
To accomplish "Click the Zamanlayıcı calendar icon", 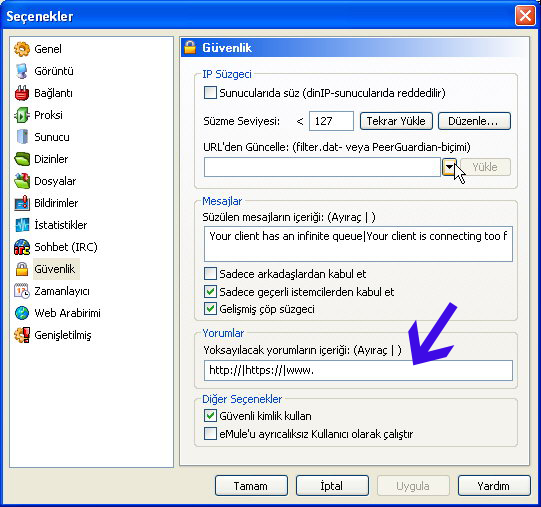I will point(22,291).
